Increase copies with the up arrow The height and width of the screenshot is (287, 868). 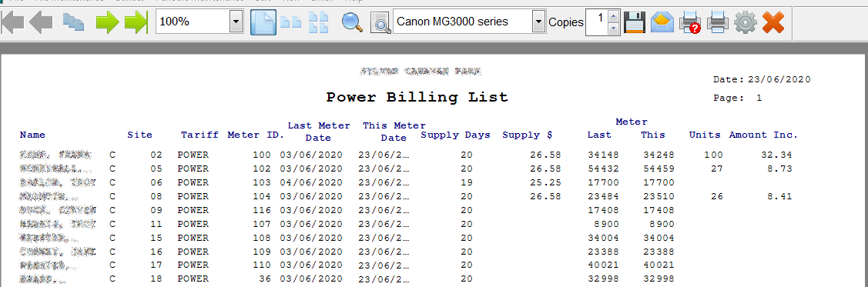(x=613, y=16)
